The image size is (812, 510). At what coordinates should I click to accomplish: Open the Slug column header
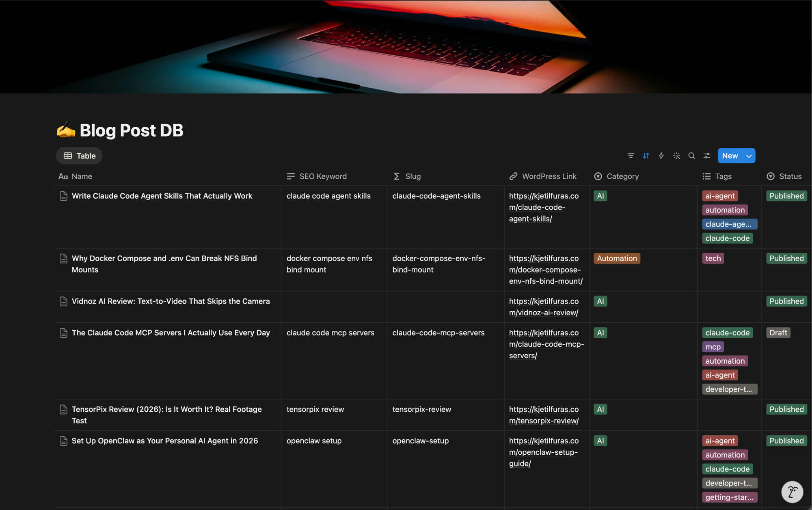click(x=407, y=176)
